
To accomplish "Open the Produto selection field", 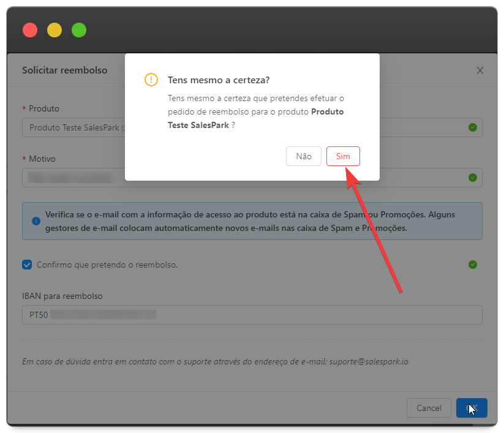I will (73, 128).
